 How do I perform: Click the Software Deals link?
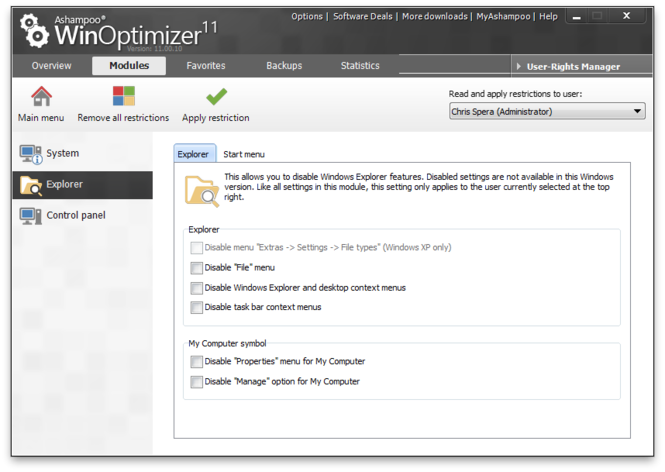coord(363,17)
